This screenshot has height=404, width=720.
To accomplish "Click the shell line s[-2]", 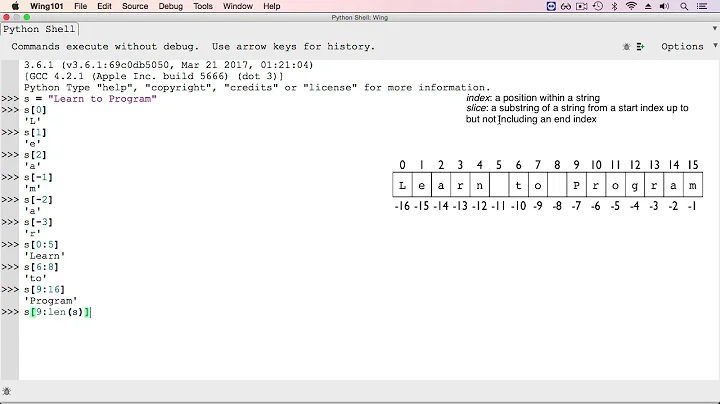I will tap(39, 200).
